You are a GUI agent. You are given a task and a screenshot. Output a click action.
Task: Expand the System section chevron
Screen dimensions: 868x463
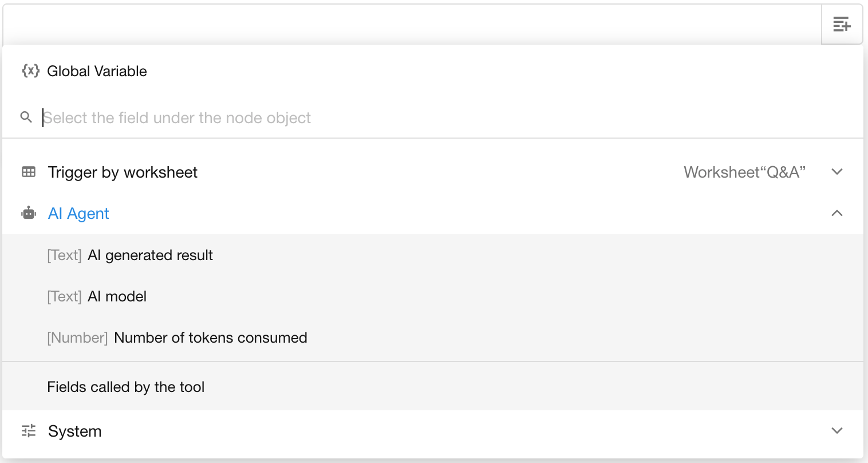click(837, 431)
